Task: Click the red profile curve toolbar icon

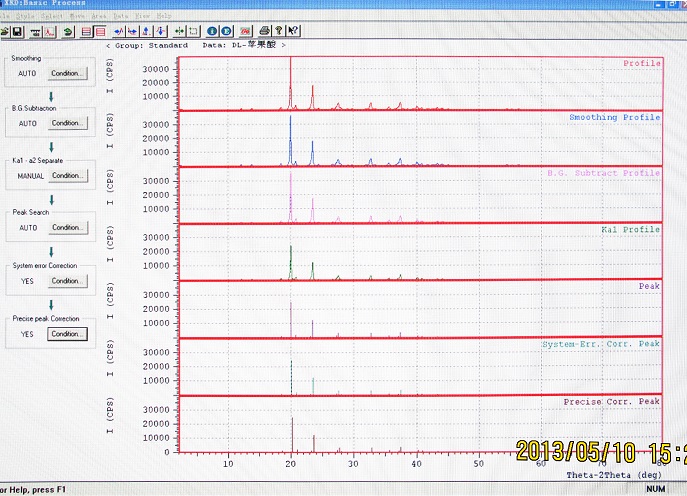Action: 50,31
